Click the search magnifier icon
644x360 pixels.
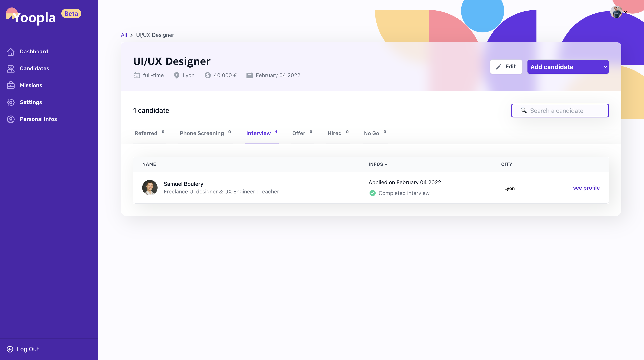click(523, 111)
